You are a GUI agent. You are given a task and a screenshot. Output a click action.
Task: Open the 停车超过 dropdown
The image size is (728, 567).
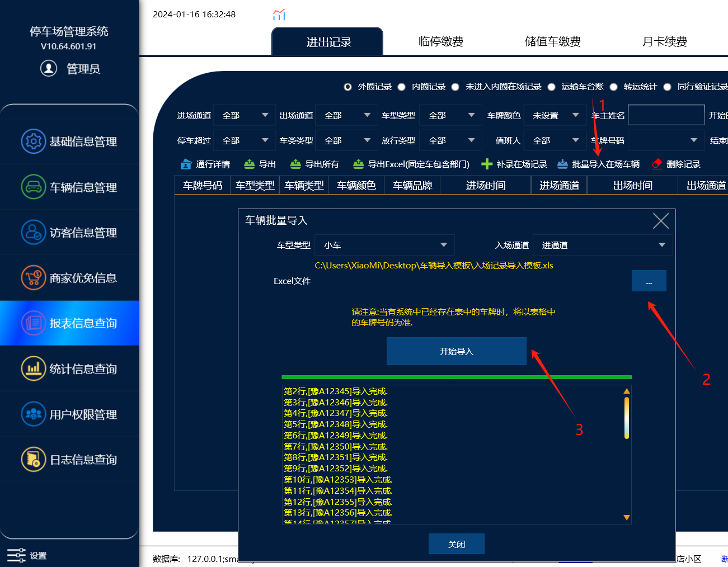click(245, 140)
